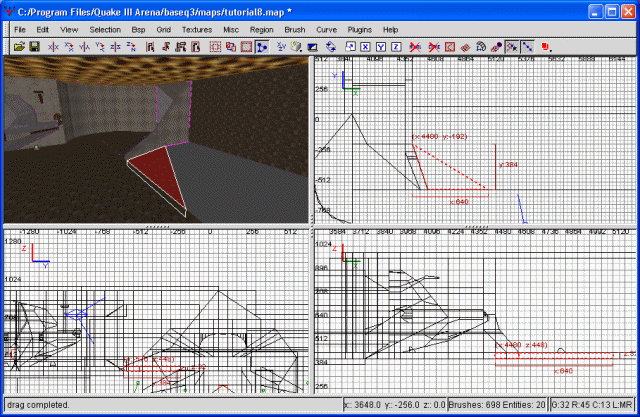This screenshot has height=417, width=640.
Task: Toggle weld equal patch points button
Action: (x=511, y=47)
